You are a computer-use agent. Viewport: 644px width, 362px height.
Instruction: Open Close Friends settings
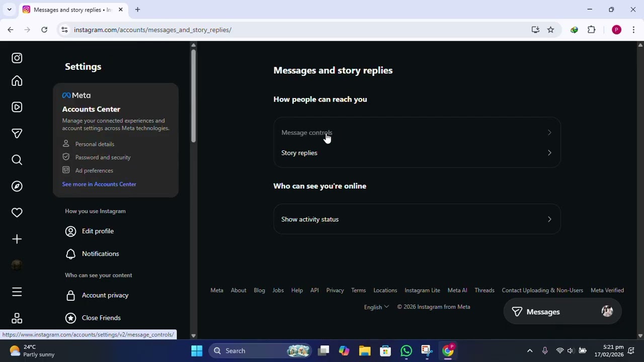[116, 318]
